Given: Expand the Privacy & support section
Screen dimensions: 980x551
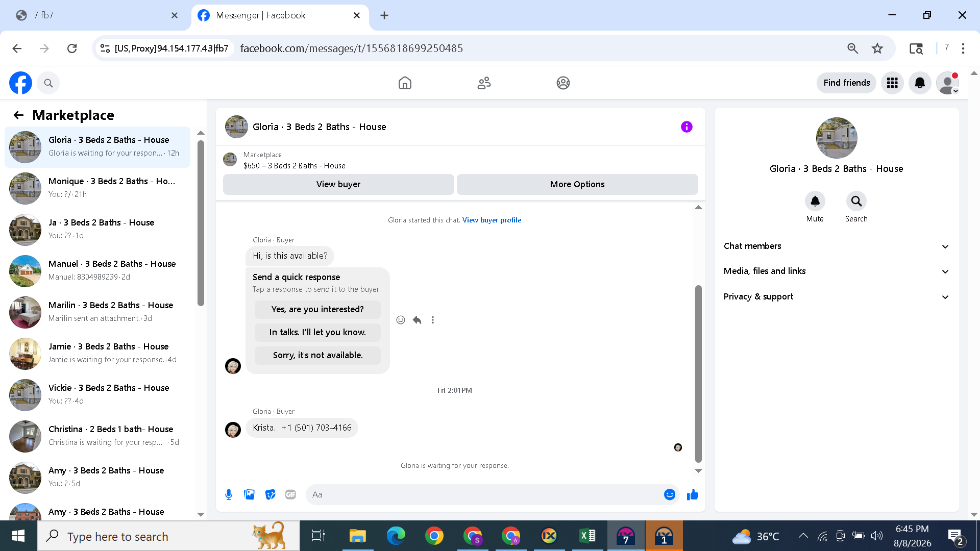Looking at the screenshot, I should 836,296.
